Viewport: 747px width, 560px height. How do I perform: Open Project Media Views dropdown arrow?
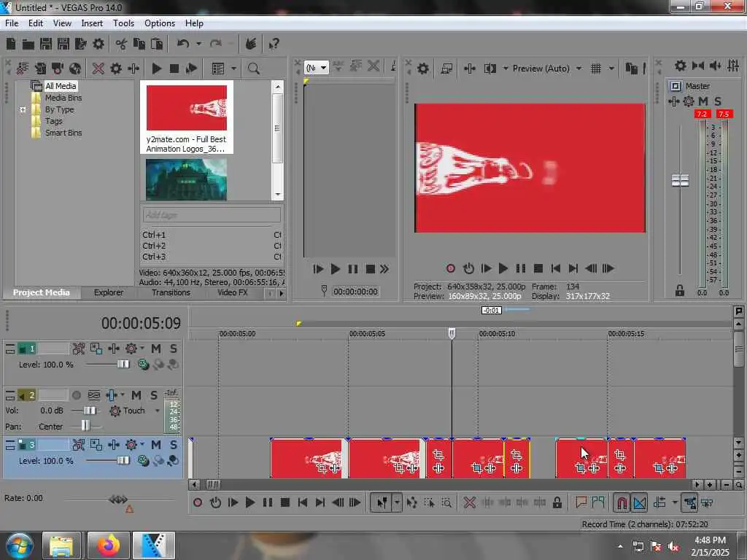[x=233, y=69]
